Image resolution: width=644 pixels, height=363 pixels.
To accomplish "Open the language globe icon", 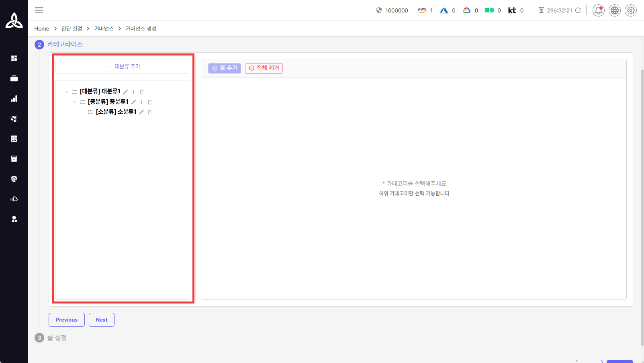I will 614,10.
